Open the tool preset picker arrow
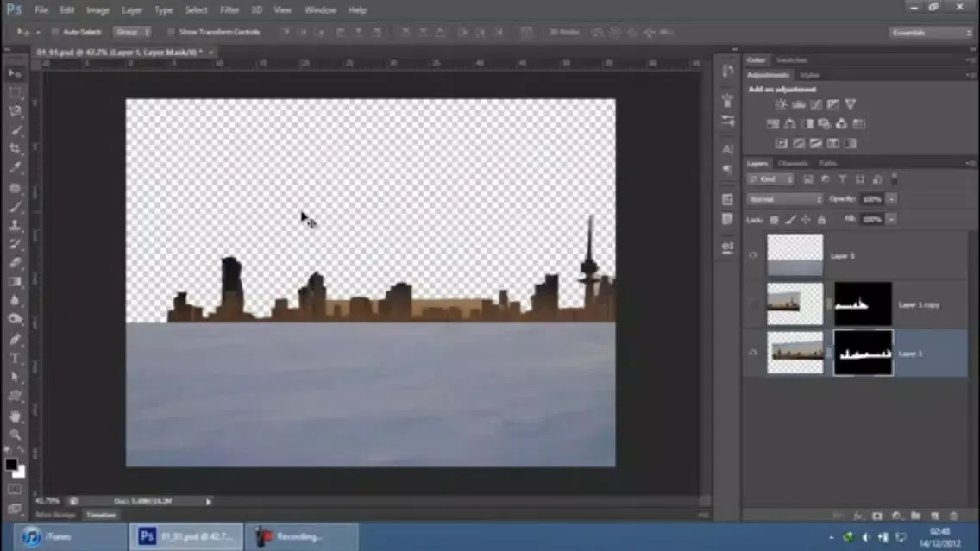This screenshot has width=980, height=551. 38,32
